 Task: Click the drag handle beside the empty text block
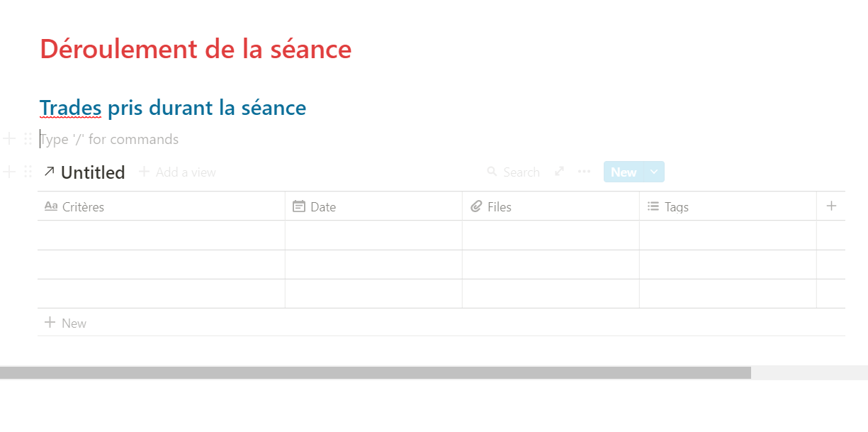click(28, 138)
